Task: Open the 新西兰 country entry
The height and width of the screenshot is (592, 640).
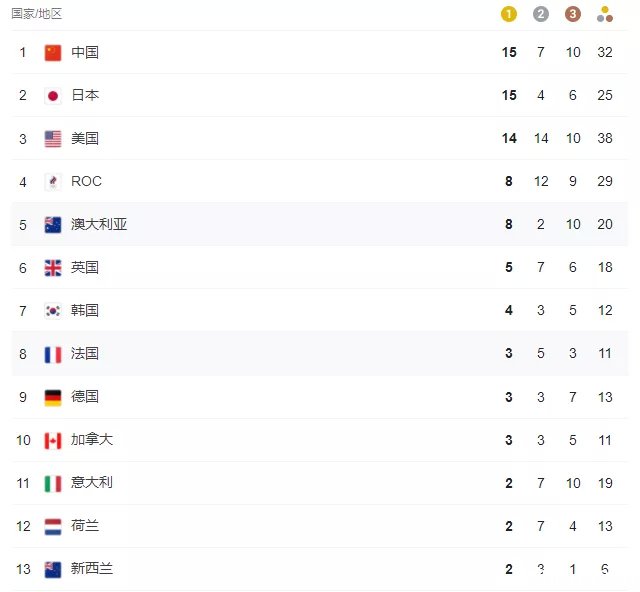Action: pyautogui.click(x=320, y=569)
